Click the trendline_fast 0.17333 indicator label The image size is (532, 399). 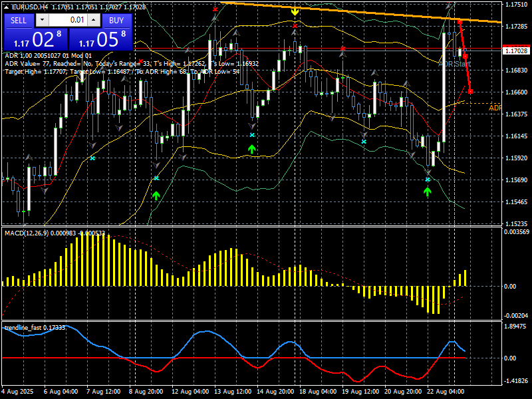click(x=35, y=328)
